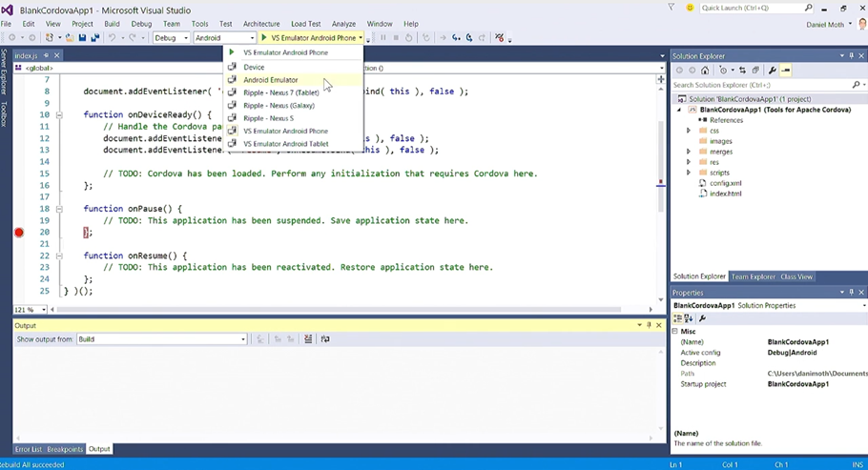Click the Pending Changes Filter clock icon
868x470 pixels.
tap(723, 71)
